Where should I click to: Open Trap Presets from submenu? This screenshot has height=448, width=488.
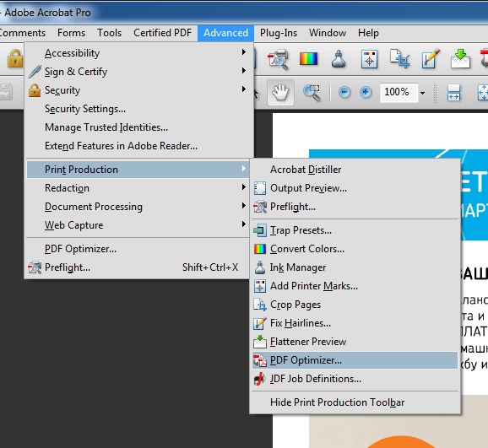click(x=355, y=230)
